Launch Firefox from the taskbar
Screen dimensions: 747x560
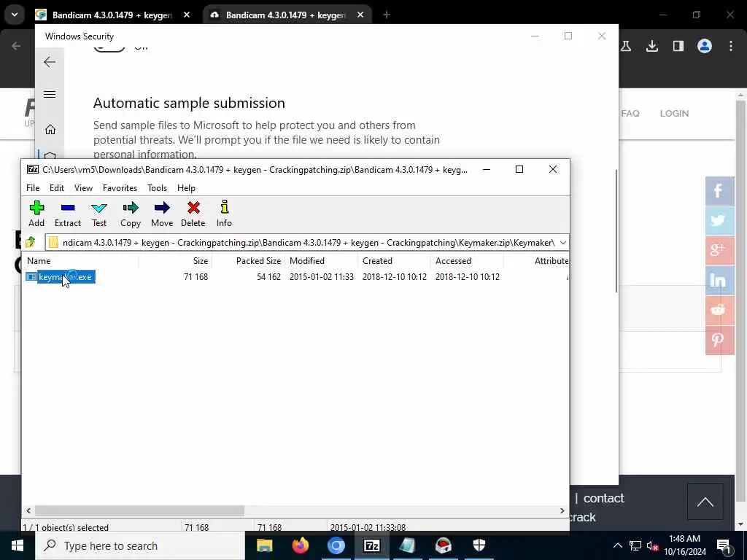(x=300, y=545)
